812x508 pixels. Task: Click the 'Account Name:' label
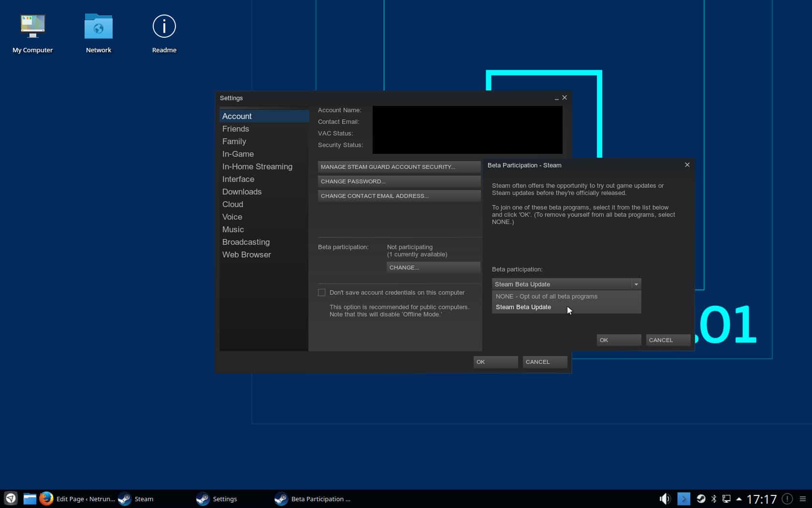point(339,110)
